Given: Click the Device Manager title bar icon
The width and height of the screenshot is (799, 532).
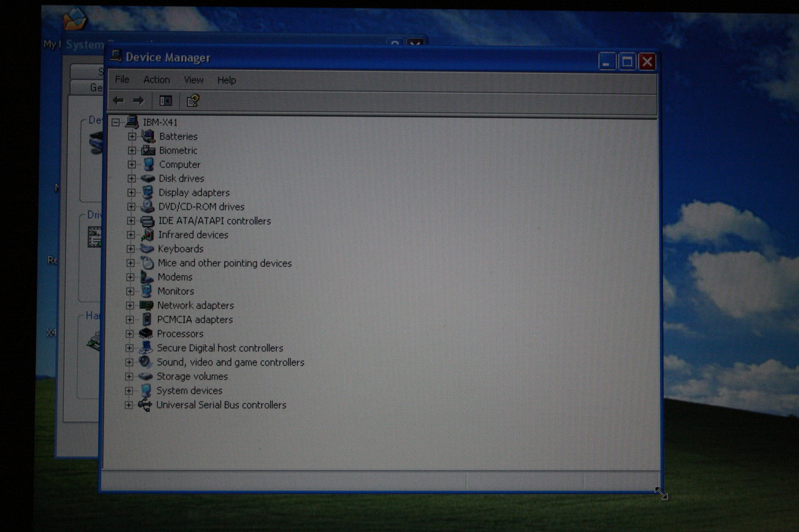Looking at the screenshot, I should coord(116,57).
